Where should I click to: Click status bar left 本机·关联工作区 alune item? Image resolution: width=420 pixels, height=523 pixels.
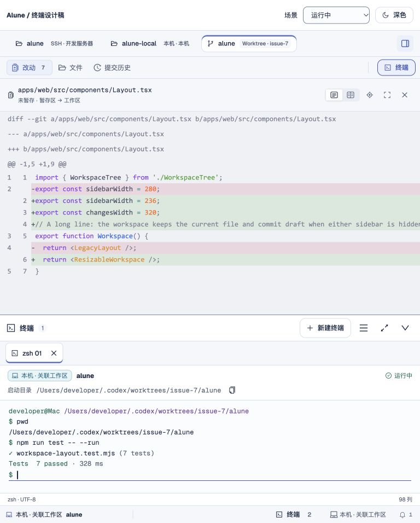(x=44, y=515)
